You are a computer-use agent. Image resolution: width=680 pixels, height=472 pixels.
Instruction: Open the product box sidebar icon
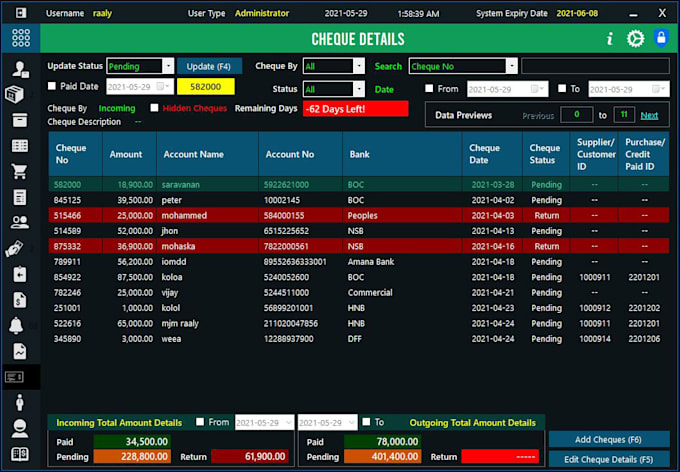coord(15,95)
